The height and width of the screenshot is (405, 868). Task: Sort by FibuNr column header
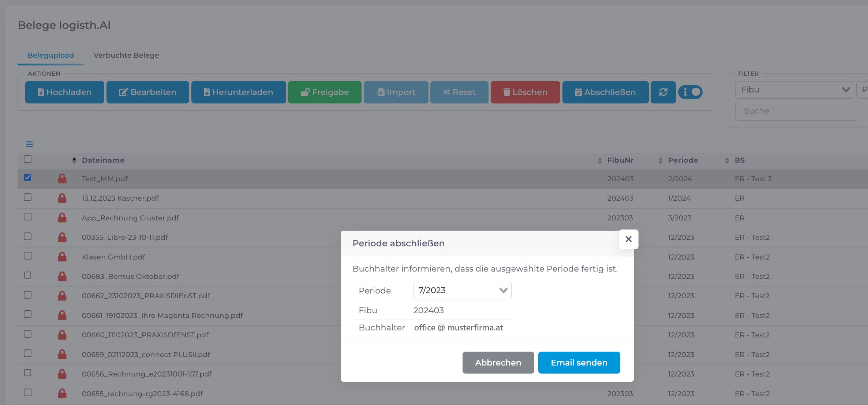(x=620, y=160)
